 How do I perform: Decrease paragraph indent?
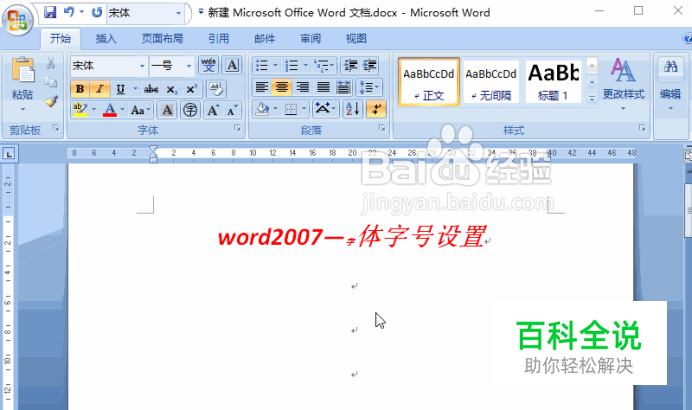(x=350, y=65)
